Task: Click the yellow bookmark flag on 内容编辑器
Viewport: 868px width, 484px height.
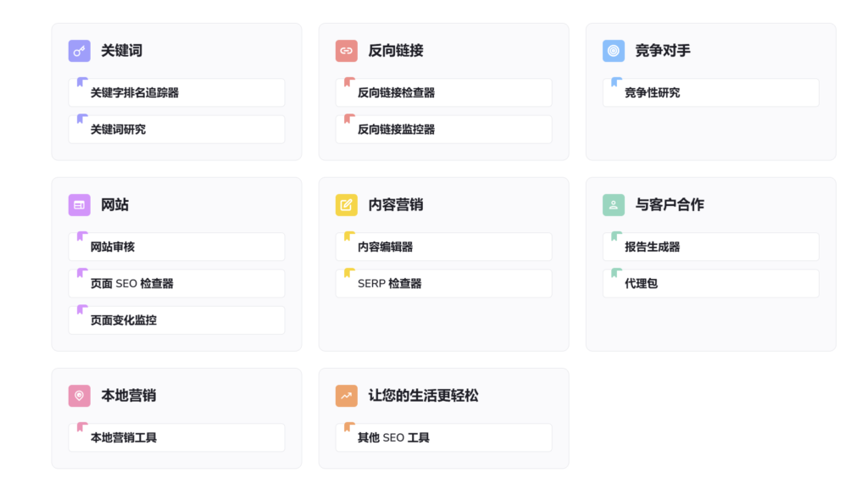Action: (349, 236)
